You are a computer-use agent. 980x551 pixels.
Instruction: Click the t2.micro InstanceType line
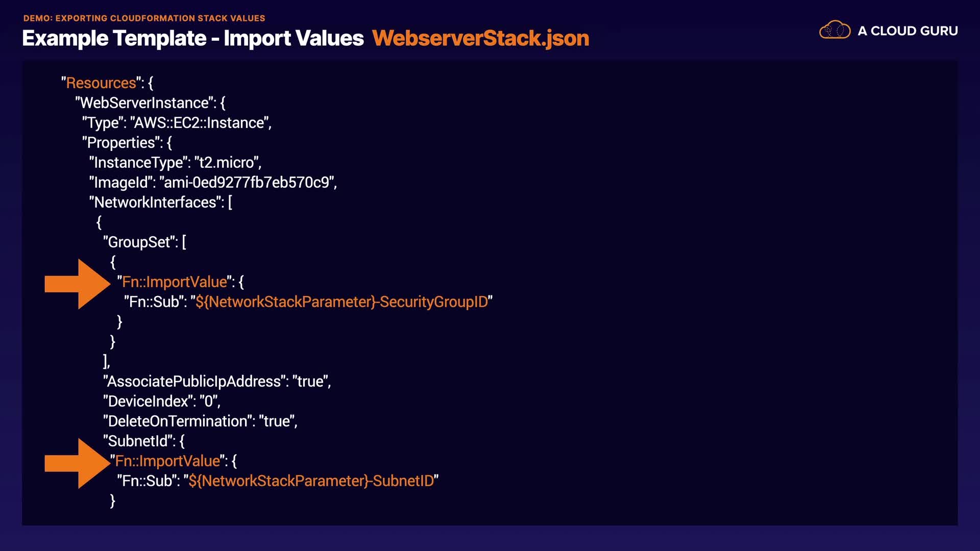pyautogui.click(x=175, y=163)
